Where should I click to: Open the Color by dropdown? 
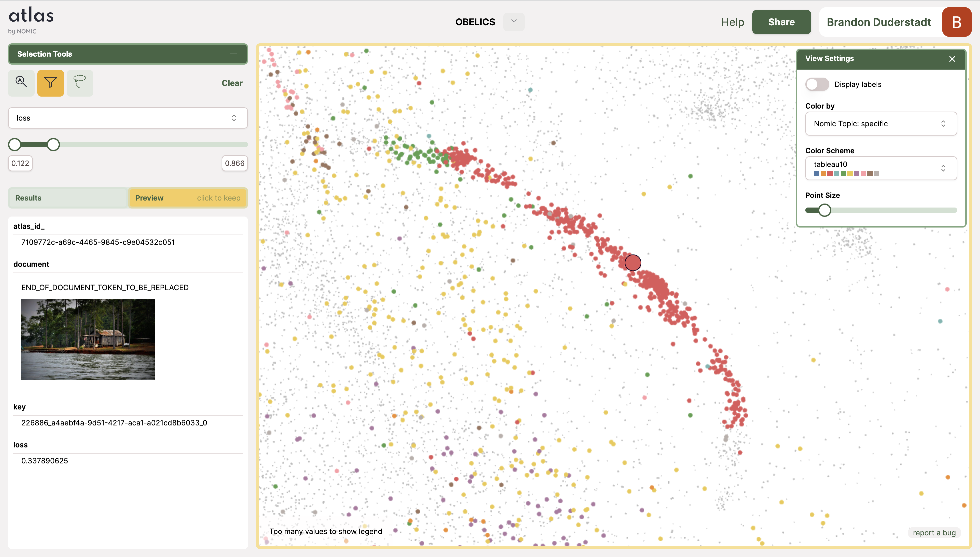tap(881, 124)
